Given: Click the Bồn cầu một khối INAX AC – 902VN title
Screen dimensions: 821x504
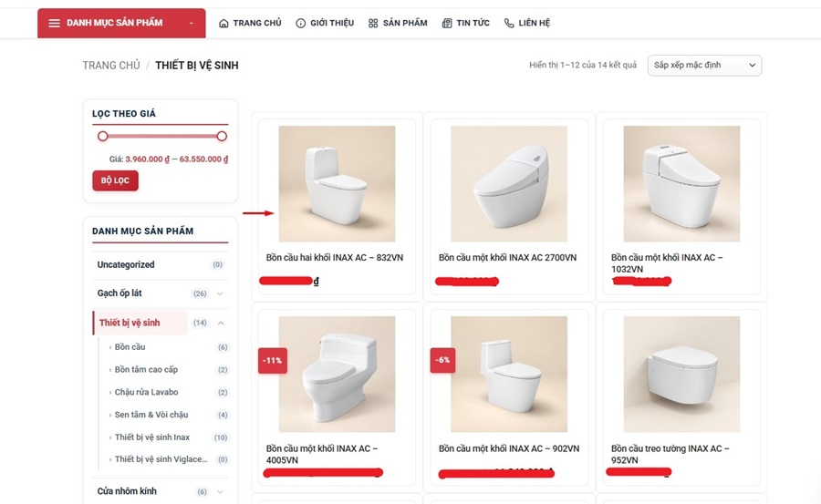Looking at the screenshot, I should tap(509, 448).
